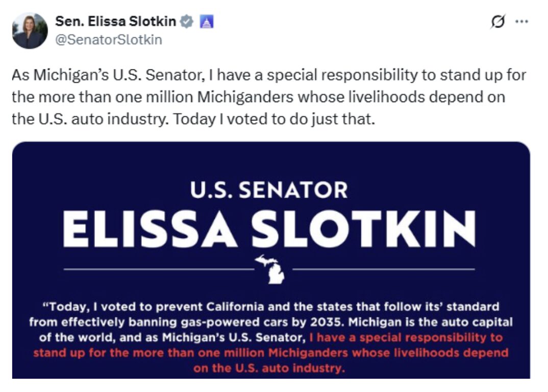Click the white divider line right of Michigan
This screenshot has height=392, width=548.
[x=384, y=268]
